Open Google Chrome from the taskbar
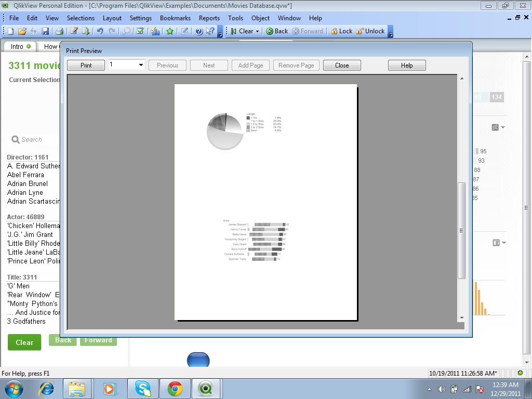The height and width of the screenshot is (399, 532). click(175, 389)
